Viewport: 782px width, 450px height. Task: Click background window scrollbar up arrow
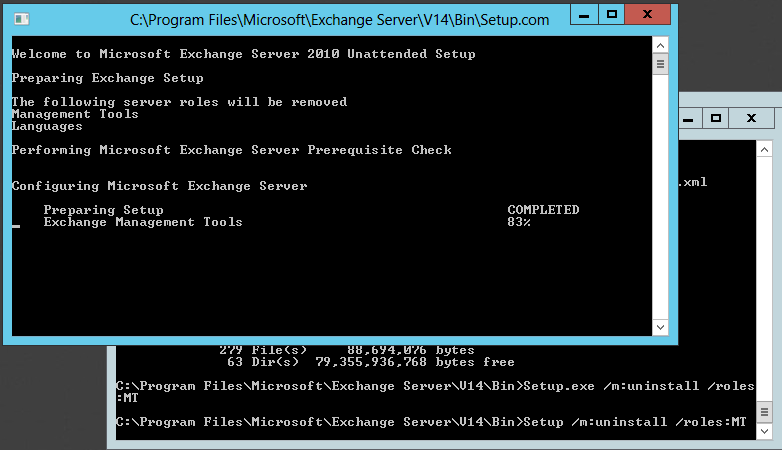[x=764, y=149]
